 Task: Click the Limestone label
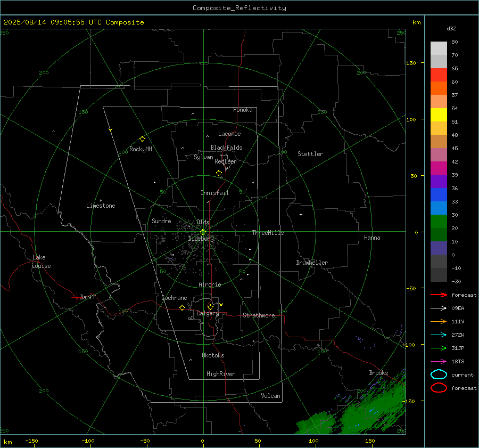pos(101,206)
